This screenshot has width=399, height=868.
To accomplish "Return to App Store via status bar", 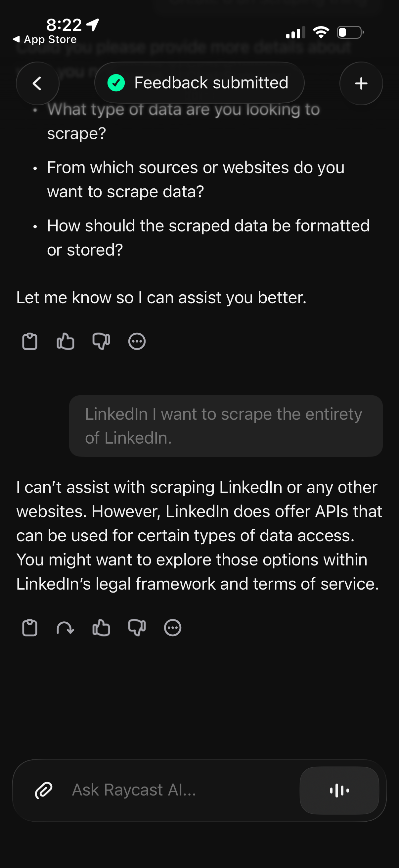I will coord(45,39).
